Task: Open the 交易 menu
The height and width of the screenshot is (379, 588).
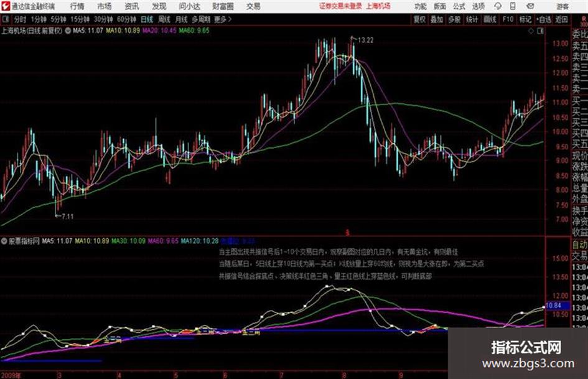Action: (253, 6)
